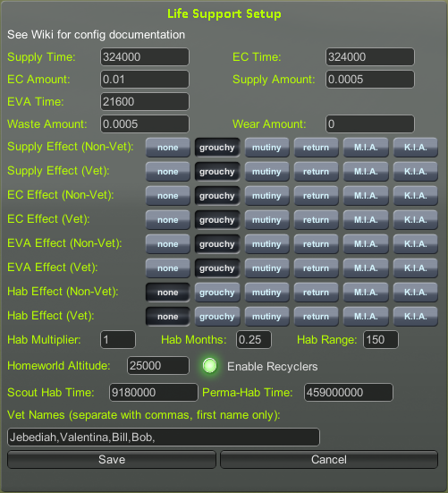
Task: Choose none for Hab Effect (Non-Vet)
Action: [168, 293]
